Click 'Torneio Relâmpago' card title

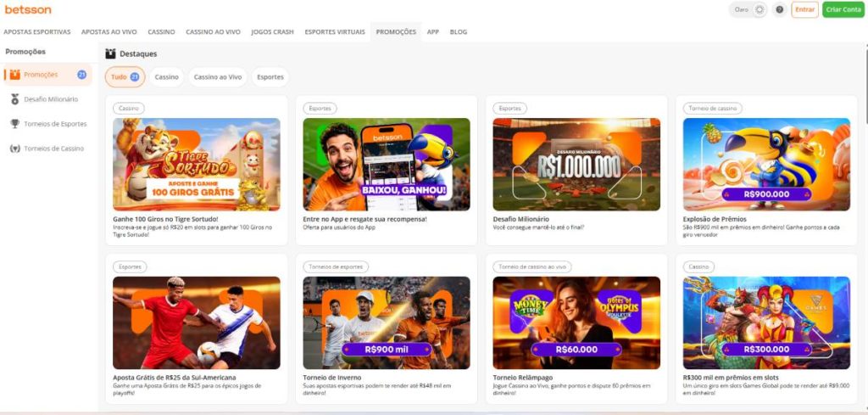[520, 378]
